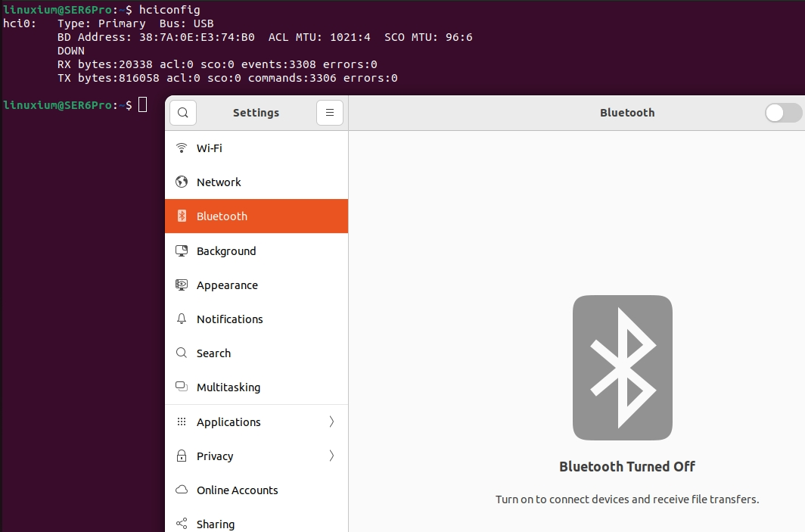Open the Applications label in sidebar
Screen dimensions: 805x532
228,422
